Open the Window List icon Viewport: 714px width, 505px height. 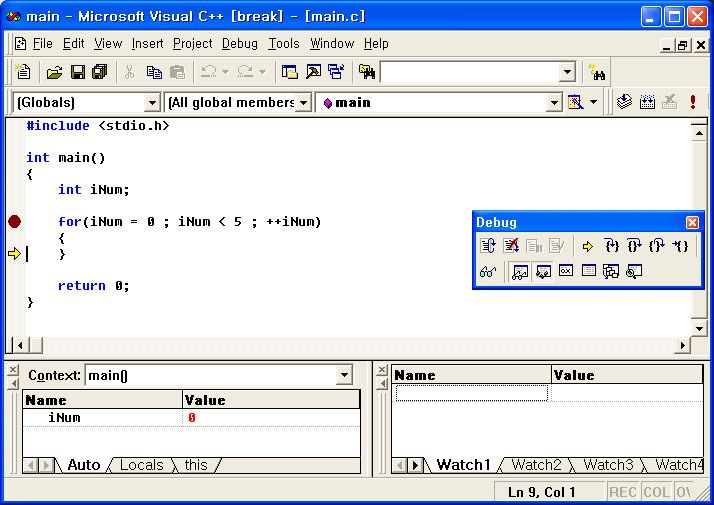click(337, 72)
